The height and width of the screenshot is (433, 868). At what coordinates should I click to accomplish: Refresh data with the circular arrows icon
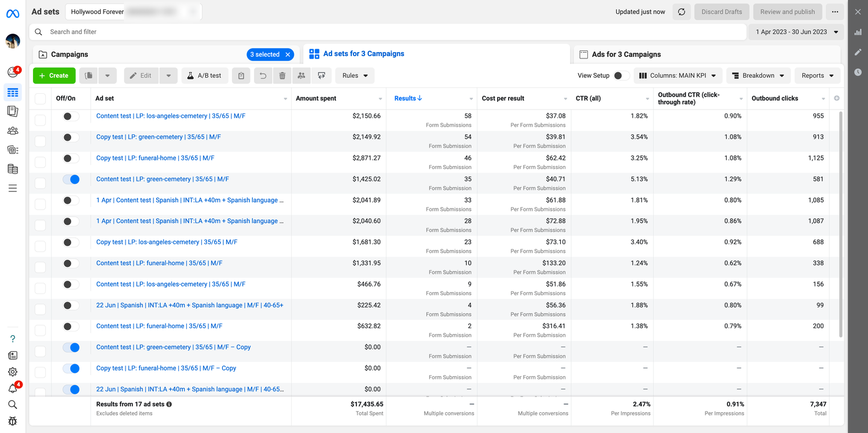(682, 12)
